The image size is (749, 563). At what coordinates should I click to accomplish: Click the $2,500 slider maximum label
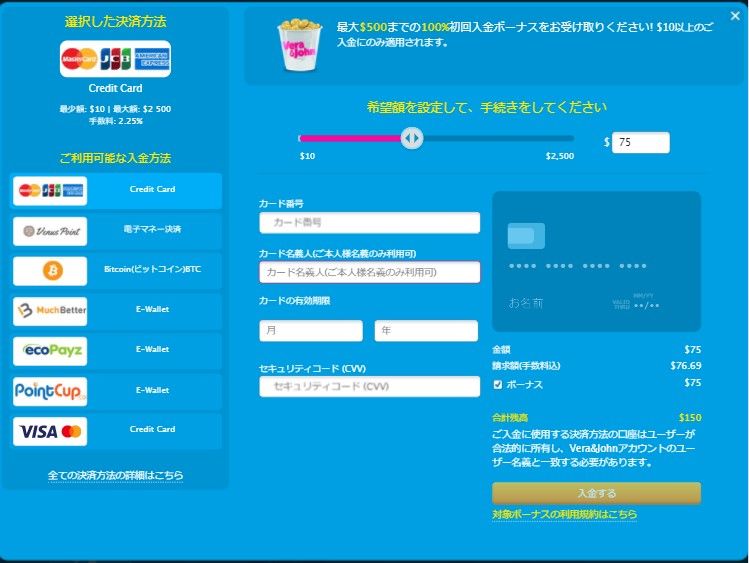coord(560,156)
